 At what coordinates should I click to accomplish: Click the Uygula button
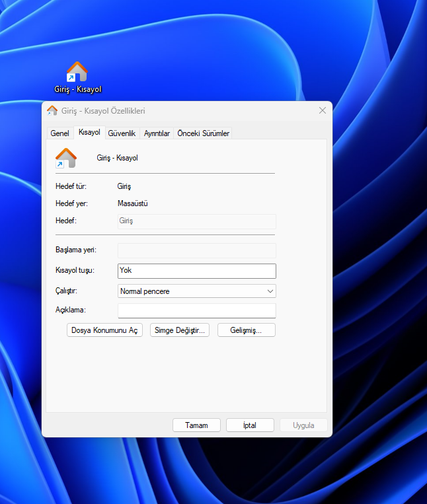click(303, 425)
